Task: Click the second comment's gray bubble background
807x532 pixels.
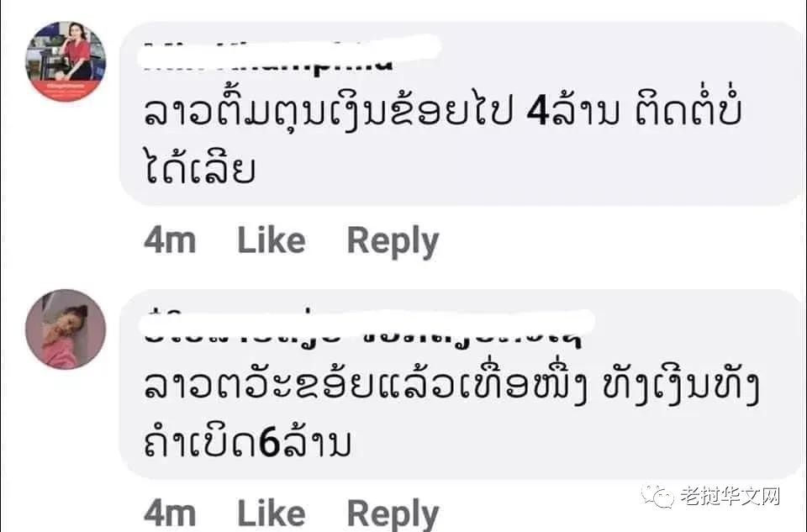Action: point(462,384)
